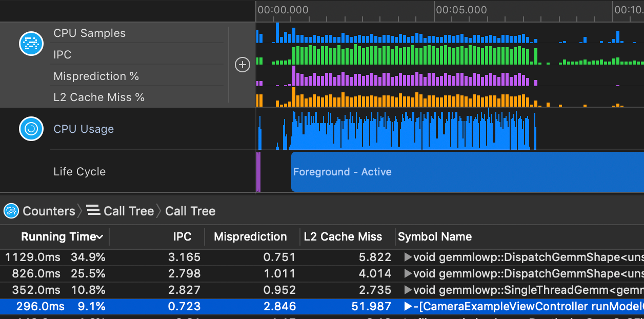Sort by Misprediction column header
Image resolution: width=644 pixels, height=319 pixels.
[250, 236]
